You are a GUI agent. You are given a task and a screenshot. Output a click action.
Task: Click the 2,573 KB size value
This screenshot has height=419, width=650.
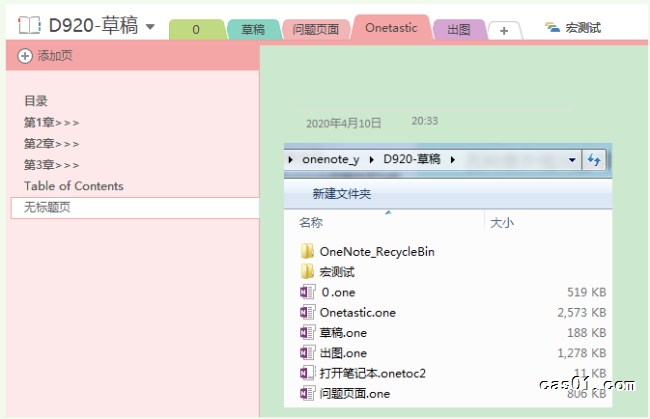[x=582, y=312]
